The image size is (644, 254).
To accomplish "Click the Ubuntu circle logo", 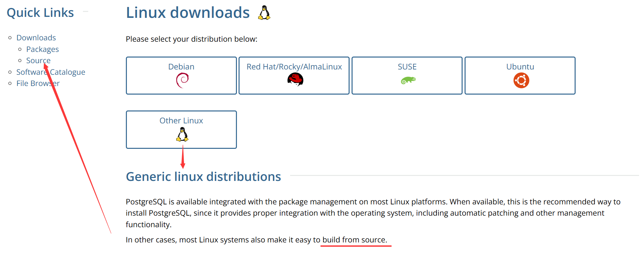I will [521, 81].
